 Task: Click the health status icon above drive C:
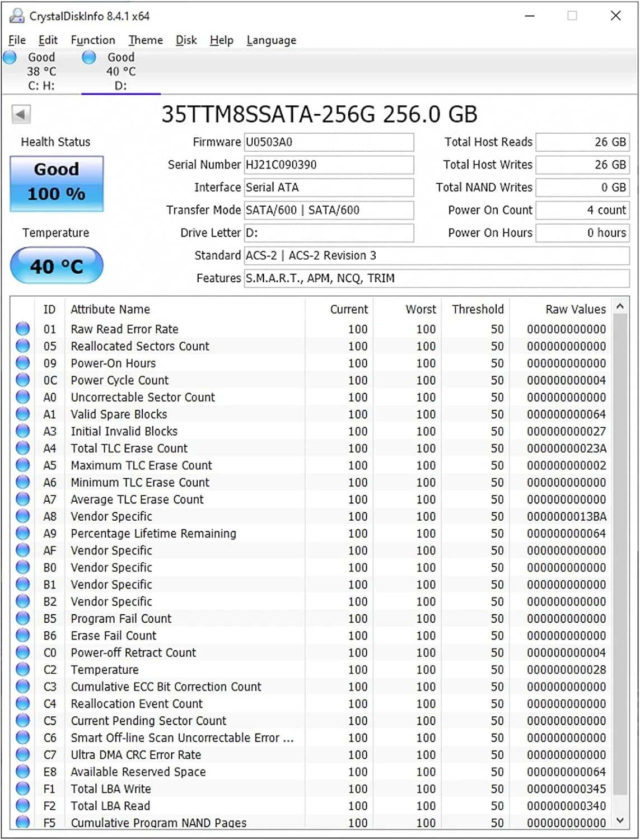pyautogui.click(x=9, y=57)
